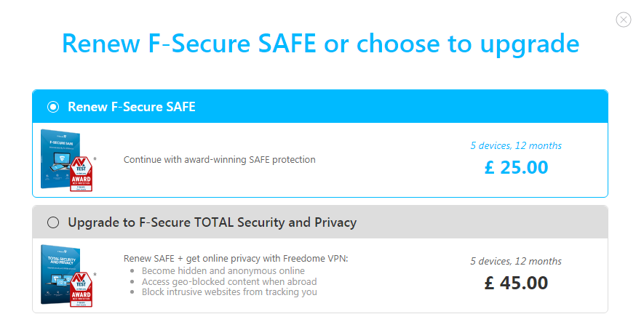Select the Upgrade to F-Secure TOTAL radio button
Image resolution: width=644 pixels, height=314 pixels.
(53, 222)
